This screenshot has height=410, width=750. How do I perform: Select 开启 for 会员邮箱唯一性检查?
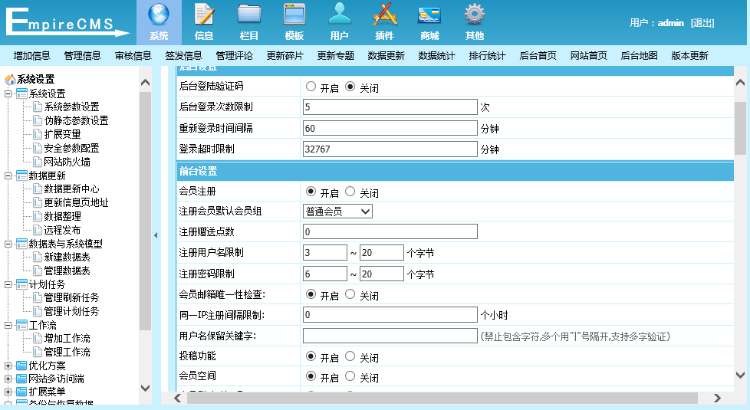311,294
